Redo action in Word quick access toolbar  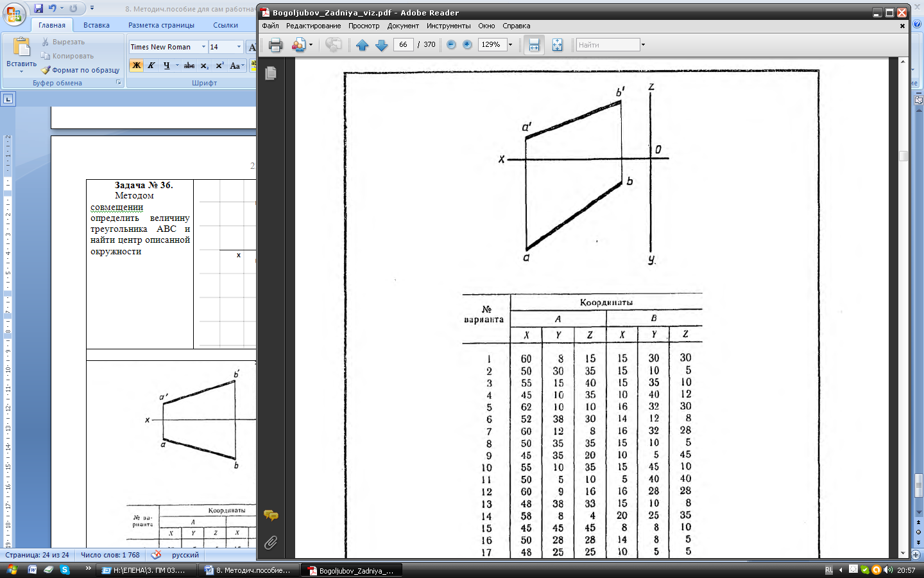pyautogui.click(x=73, y=8)
